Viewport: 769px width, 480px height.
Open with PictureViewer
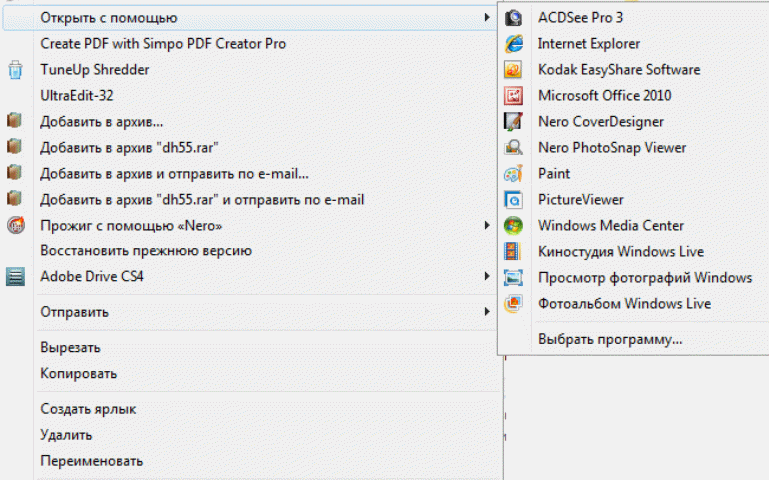point(581,200)
